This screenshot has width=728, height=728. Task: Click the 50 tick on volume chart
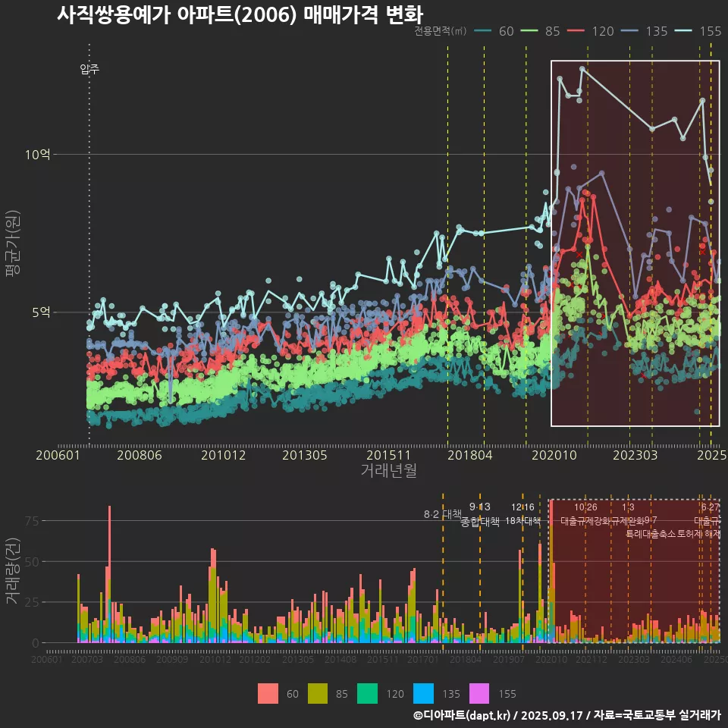click(32, 562)
